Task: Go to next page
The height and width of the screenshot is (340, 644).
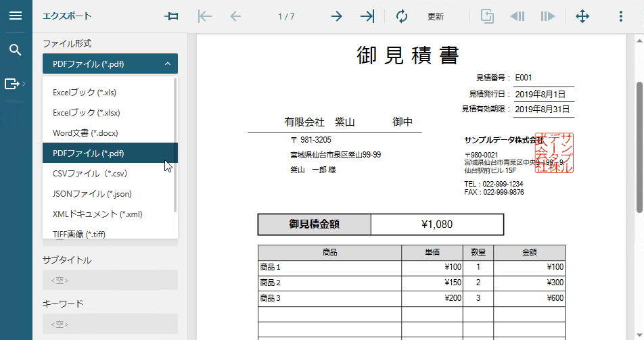Action: coord(336,16)
